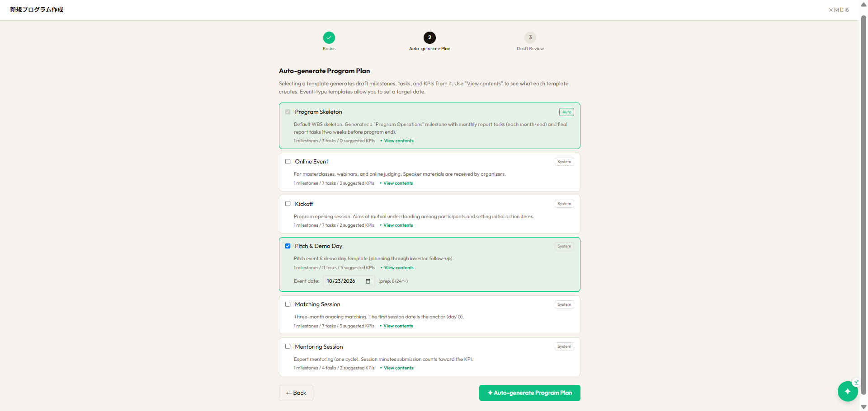868x411 pixels.
Task: Click the step 2 Auto-generate Plan circle
Action: [429, 37]
